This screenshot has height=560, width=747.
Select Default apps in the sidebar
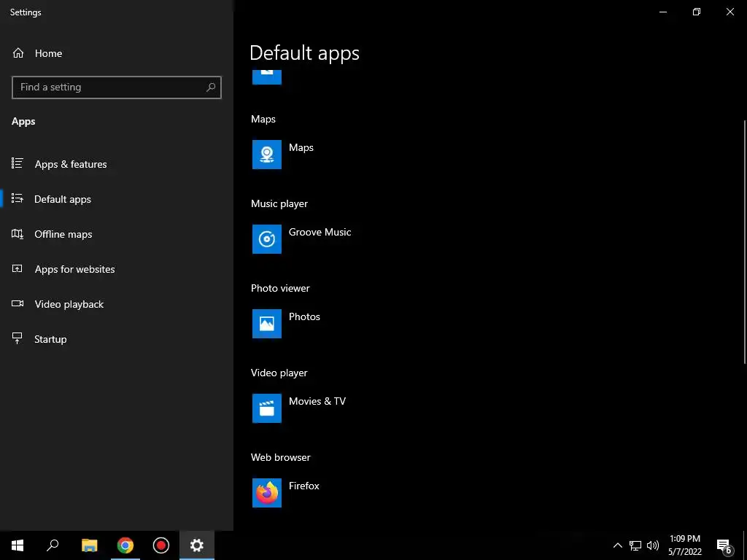tap(117, 198)
